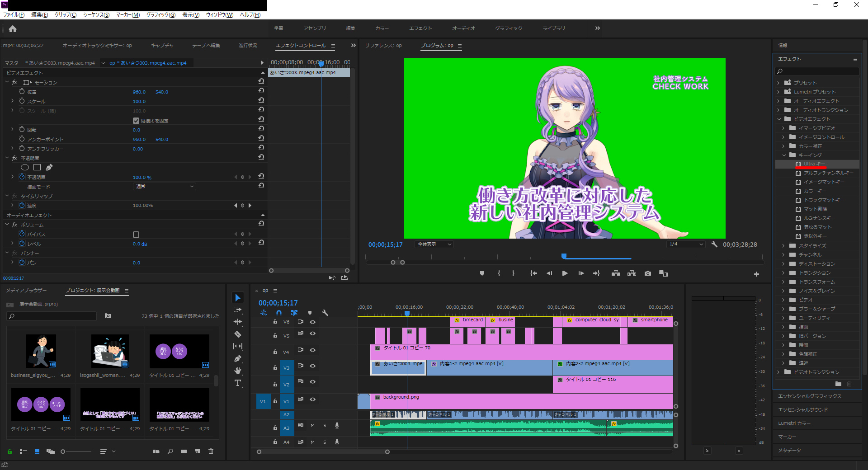Expand the Distort effects folder
The height and width of the screenshot is (470, 868).
tap(783, 263)
